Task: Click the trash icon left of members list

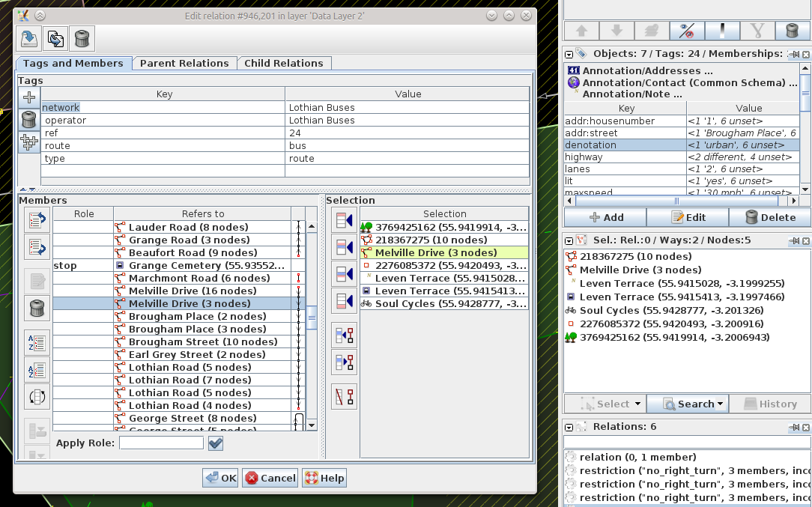Action: pos(37,307)
